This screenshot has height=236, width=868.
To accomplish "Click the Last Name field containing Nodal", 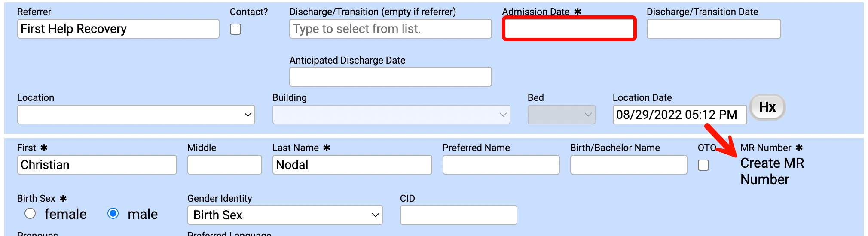I will (351, 165).
